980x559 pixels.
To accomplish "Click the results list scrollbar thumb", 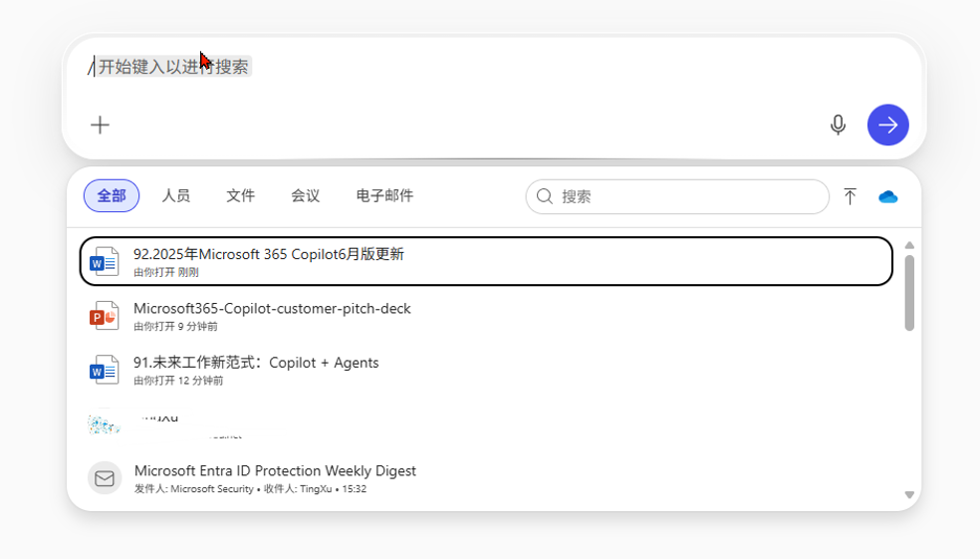I will point(909,293).
